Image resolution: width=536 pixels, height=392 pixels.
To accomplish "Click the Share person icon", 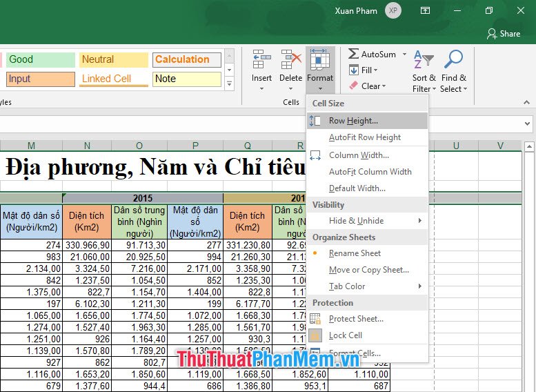I will [x=492, y=34].
